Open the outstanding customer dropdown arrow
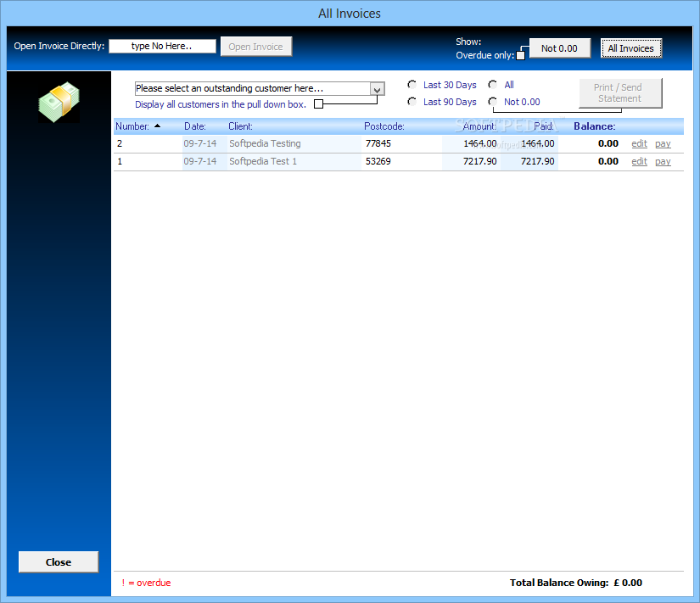 (x=378, y=89)
